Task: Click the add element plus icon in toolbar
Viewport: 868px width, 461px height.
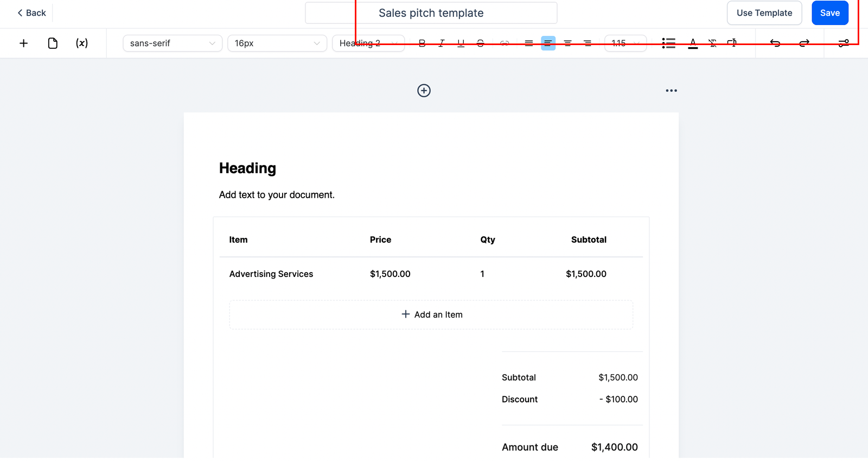Action: coord(23,43)
